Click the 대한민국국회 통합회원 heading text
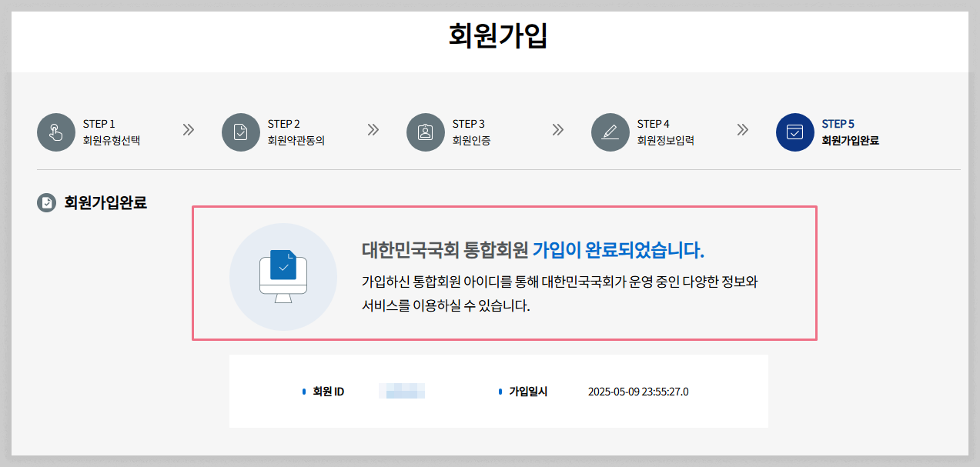Viewport: 980px width, 467px height. pyautogui.click(x=445, y=250)
